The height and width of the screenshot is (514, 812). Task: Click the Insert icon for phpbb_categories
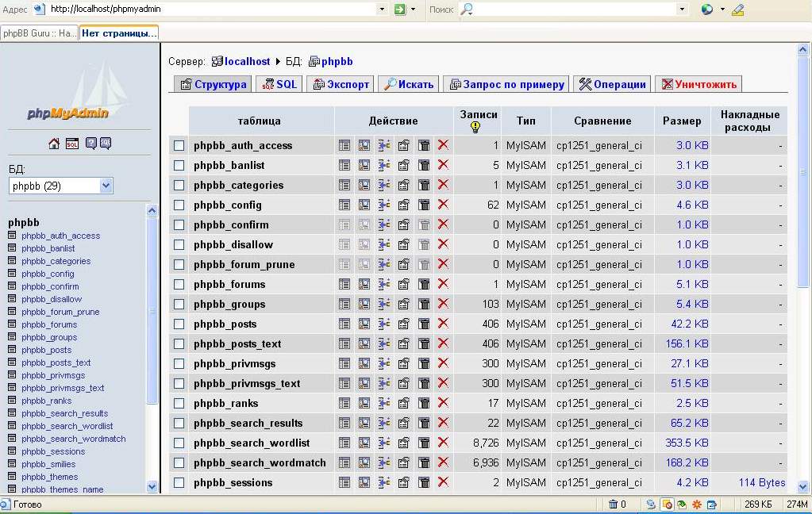point(383,185)
